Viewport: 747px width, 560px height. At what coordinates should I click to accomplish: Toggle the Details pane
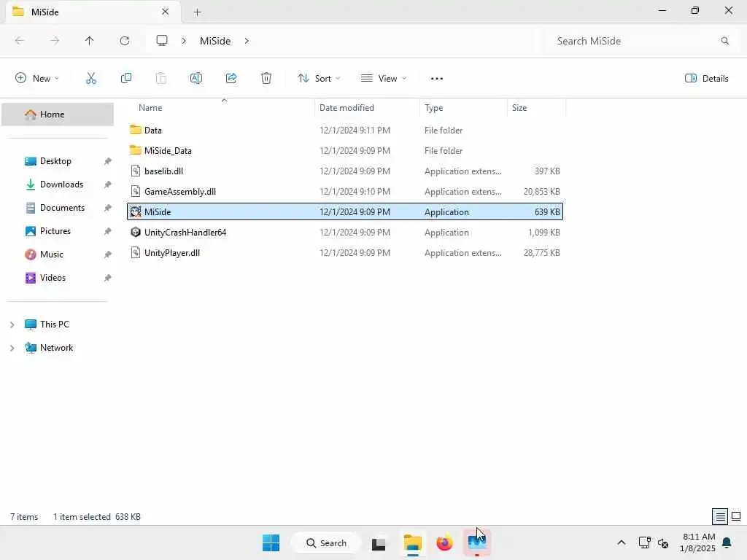(x=706, y=79)
